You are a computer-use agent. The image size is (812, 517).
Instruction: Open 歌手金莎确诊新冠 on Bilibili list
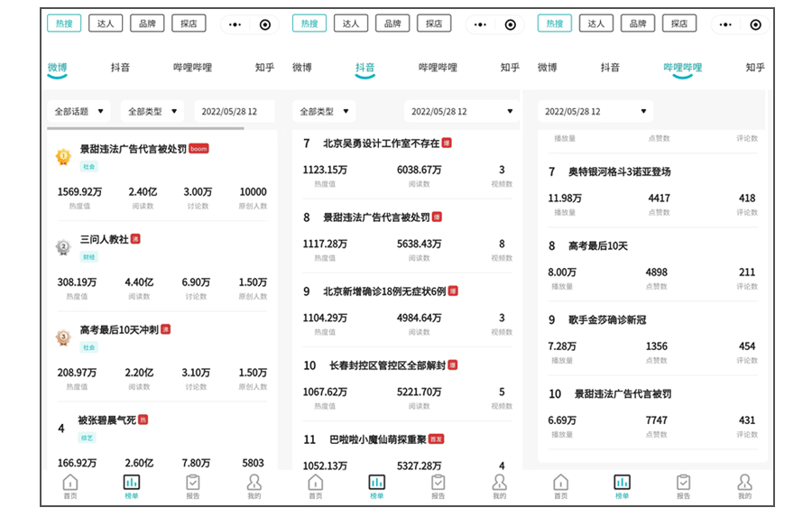tap(607, 320)
